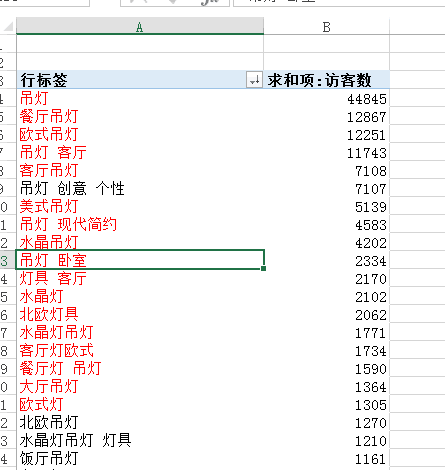Click the value 1734
Screen dimensions: 445x470
(371, 351)
